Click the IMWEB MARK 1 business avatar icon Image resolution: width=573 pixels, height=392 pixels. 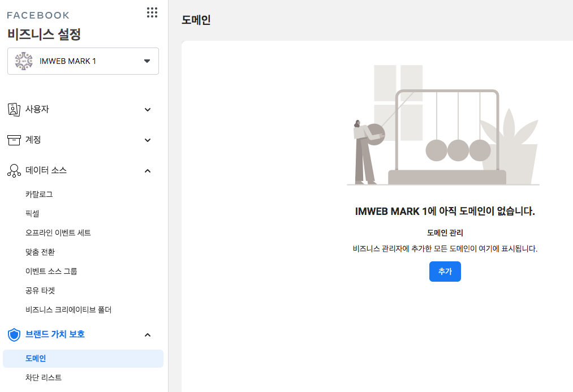(x=24, y=61)
